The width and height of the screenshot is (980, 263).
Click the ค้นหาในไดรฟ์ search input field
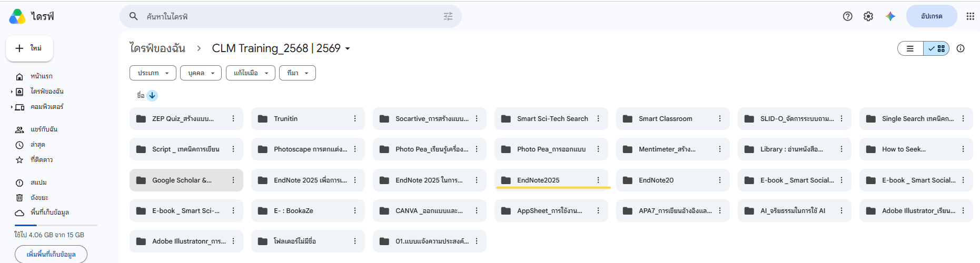pos(291,16)
